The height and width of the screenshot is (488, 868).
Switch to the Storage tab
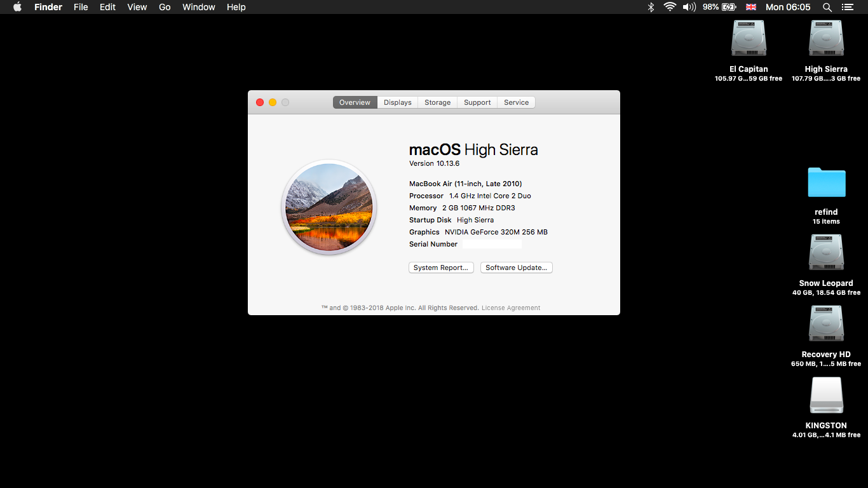pos(438,102)
